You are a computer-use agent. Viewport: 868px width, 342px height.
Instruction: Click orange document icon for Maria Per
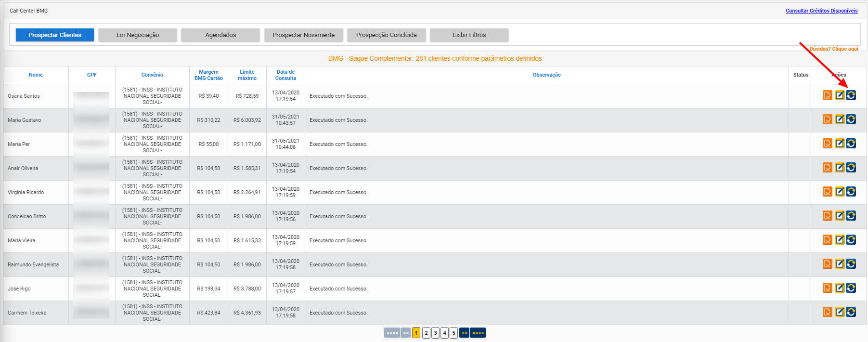pos(828,144)
